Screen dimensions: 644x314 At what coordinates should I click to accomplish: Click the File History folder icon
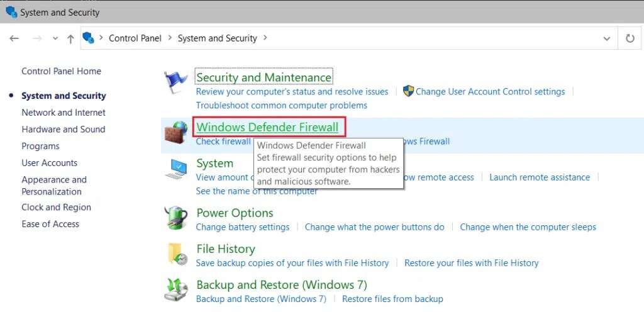(175, 254)
